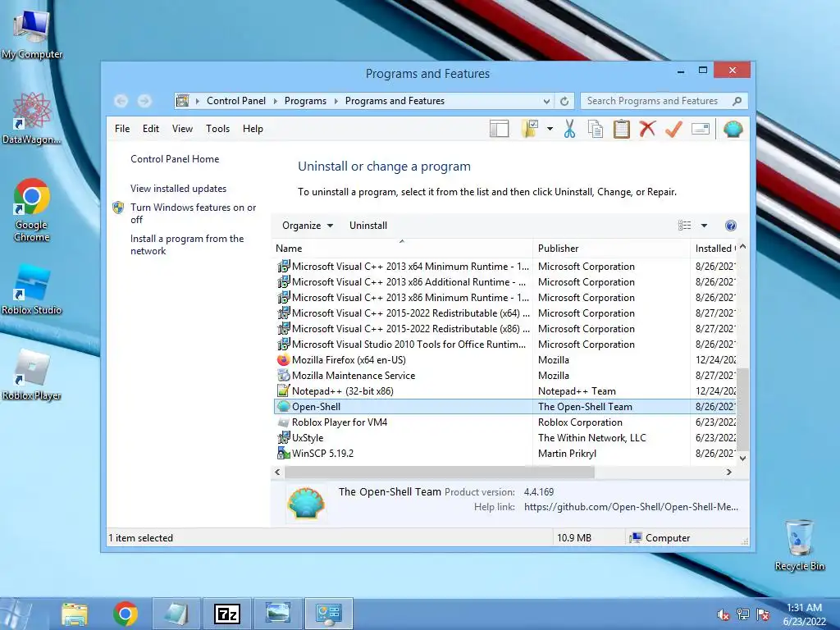Image resolution: width=840 pixels, height=630 pixels.
Task: Select Mozilla Firefox (x64 en-US) row
Action: (x=504, y=360)
